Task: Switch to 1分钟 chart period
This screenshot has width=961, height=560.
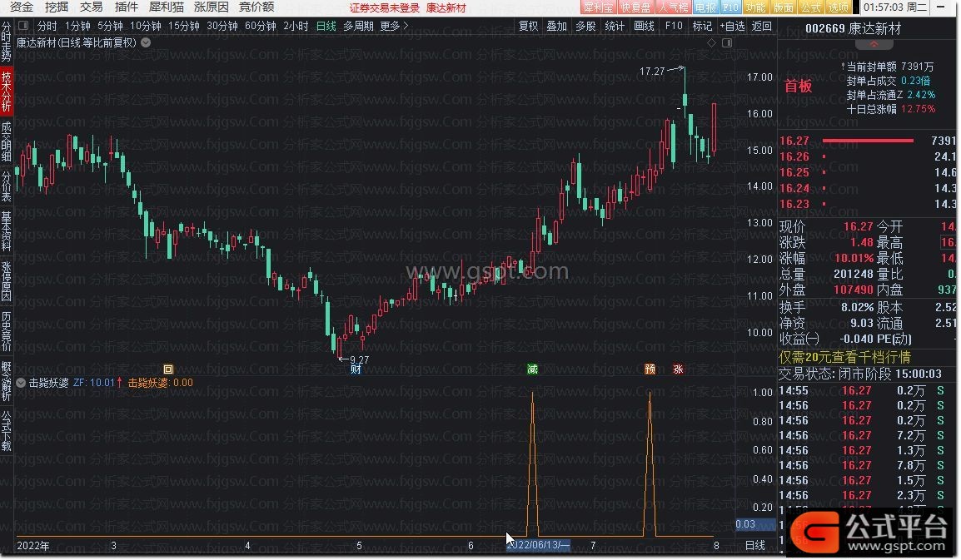Action: (x=77, y=26)
